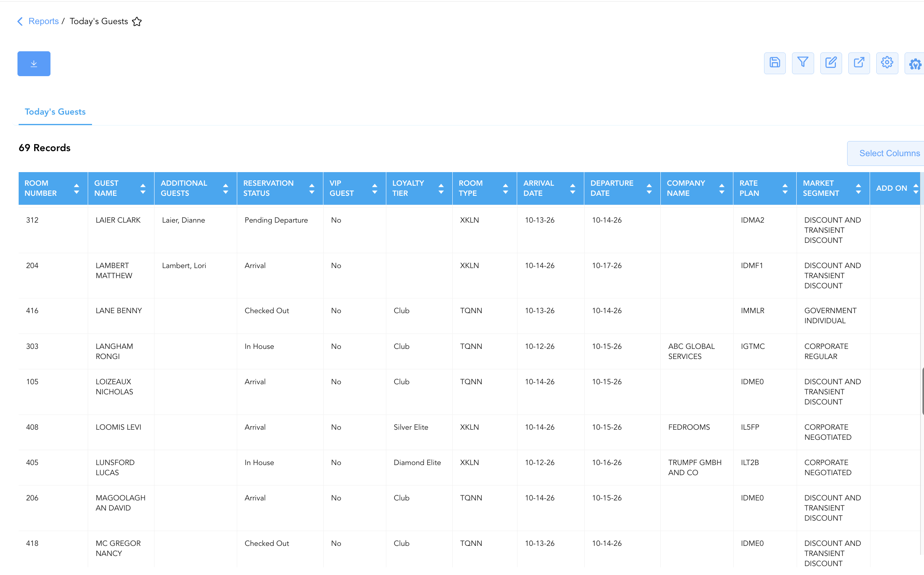The height and width of the screenshot is (575, 924).
Task: Sort by Departure Date column arrows
Action: click(649, 189)
